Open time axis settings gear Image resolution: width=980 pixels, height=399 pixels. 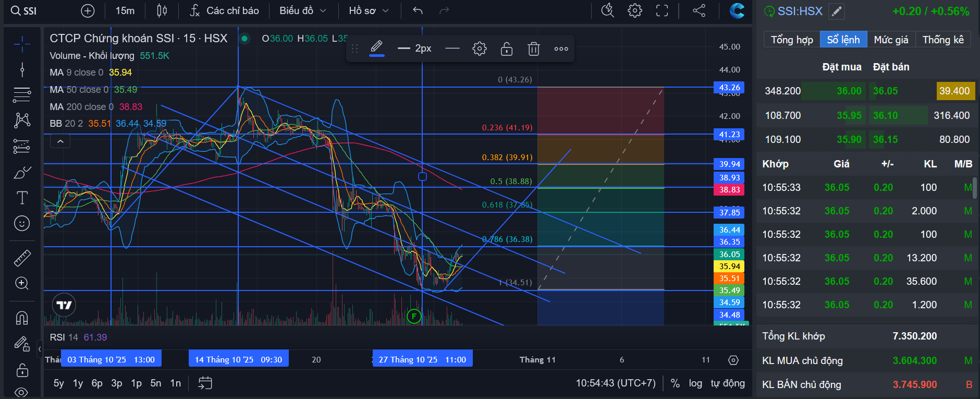pyautogui.click(x=733, y=360)
